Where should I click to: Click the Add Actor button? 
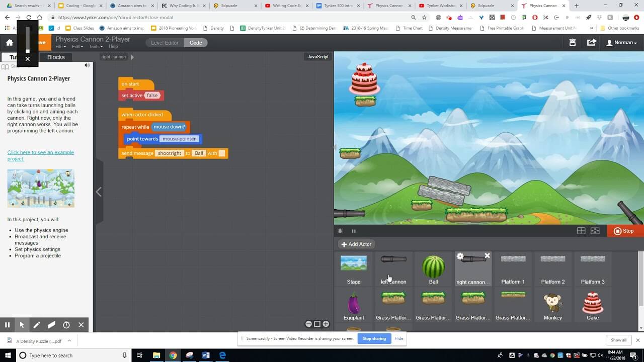[x=356, y=244]
